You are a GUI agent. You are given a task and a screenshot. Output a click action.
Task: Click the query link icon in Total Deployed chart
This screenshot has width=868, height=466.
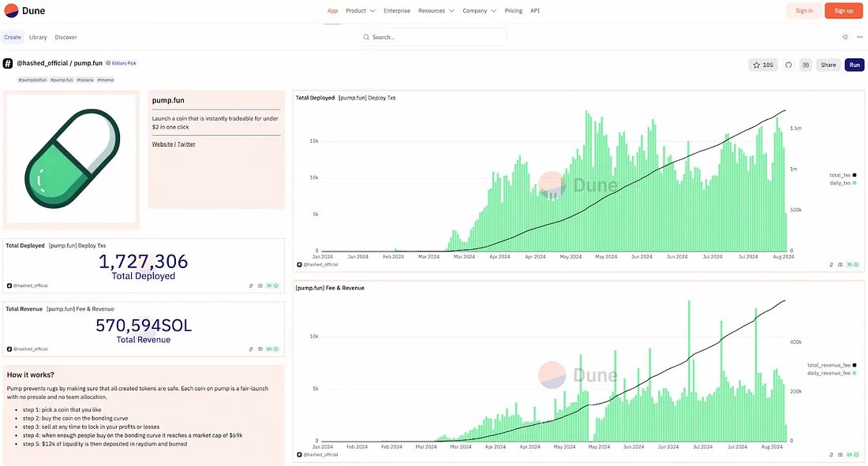pyautogui.click(x=831, y=265)
